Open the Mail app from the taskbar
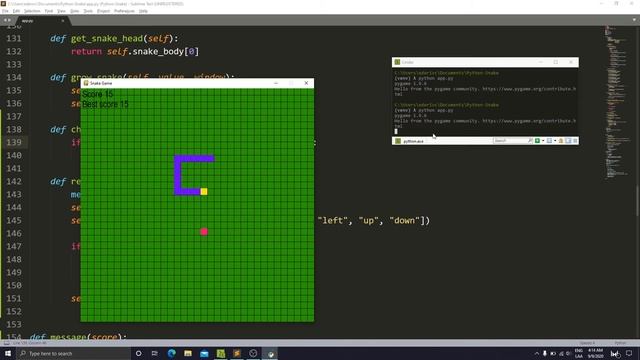 coord(204,353)
